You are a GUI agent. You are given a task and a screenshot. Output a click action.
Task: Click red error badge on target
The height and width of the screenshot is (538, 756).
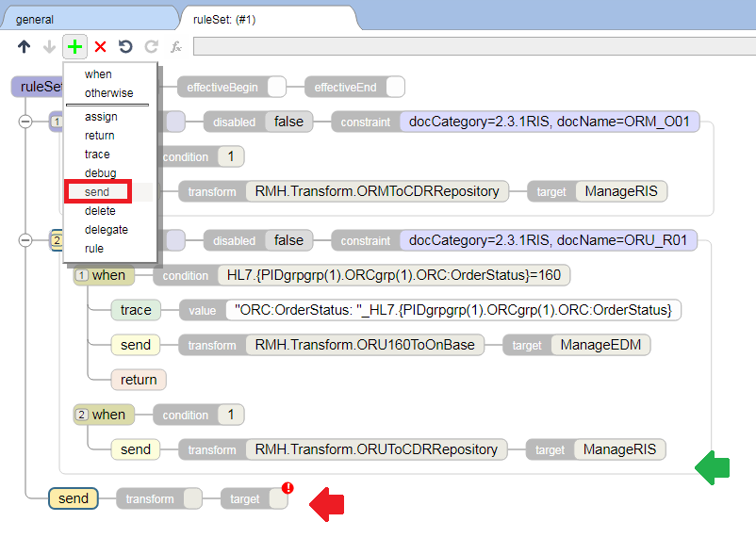pyautogui.click(x=288, y=488)
